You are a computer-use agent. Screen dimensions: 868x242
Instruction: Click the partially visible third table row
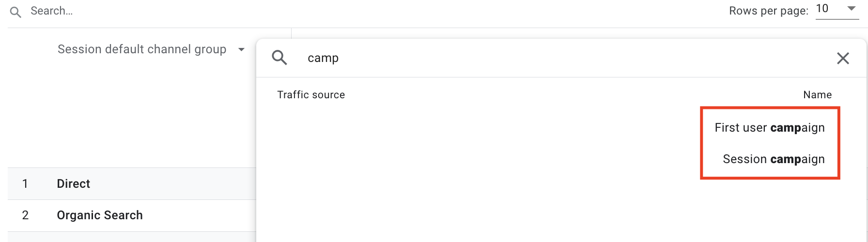pyautogui.click(x=131, y=237)
